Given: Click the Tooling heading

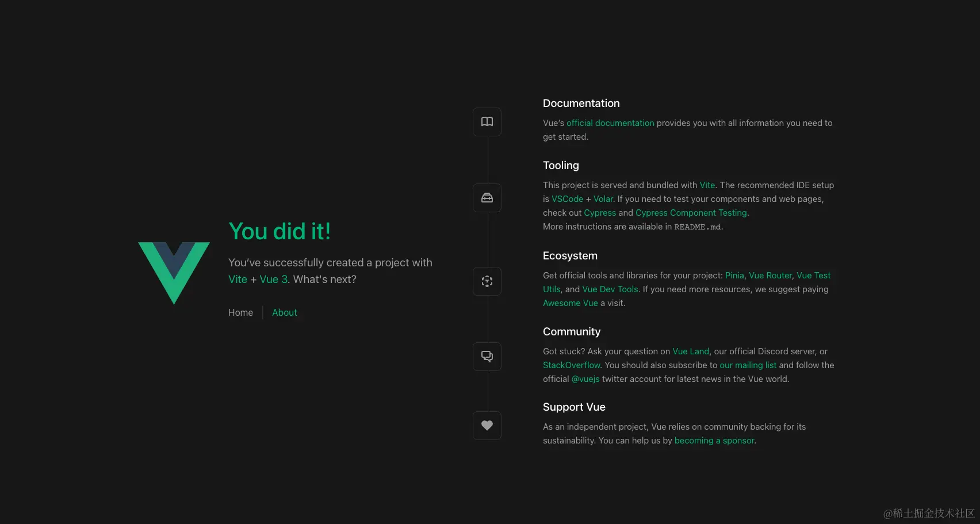Looking at the screenshot, I should click(x=561, y=166).
